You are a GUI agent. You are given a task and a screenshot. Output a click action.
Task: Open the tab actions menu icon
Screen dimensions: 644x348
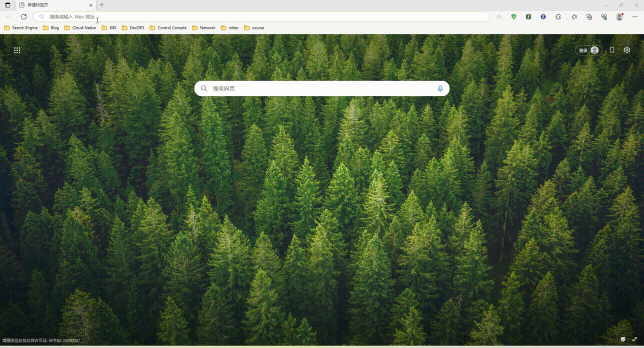(x=7, y=5)
